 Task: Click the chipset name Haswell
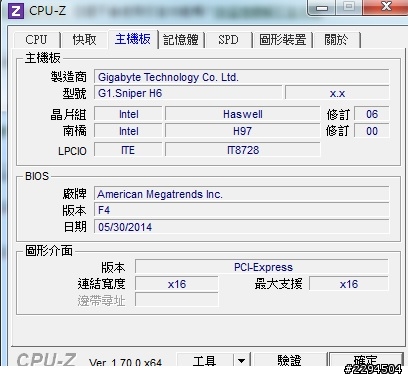[x=243, y=114]
